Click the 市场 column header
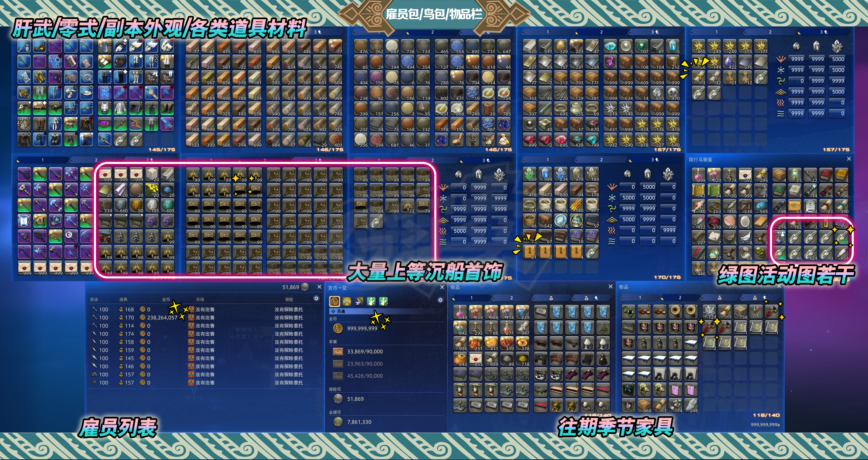868x460 pixels. tap(200, 299)
